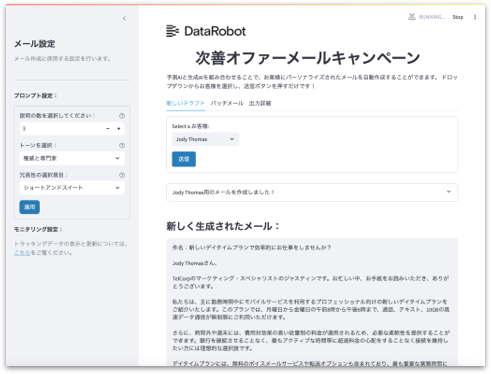Image resolution: width=491 pixels, height=374 pixels.
Task: Click the 新しく生成されたメール heading
Action: (x=223, y=226)
